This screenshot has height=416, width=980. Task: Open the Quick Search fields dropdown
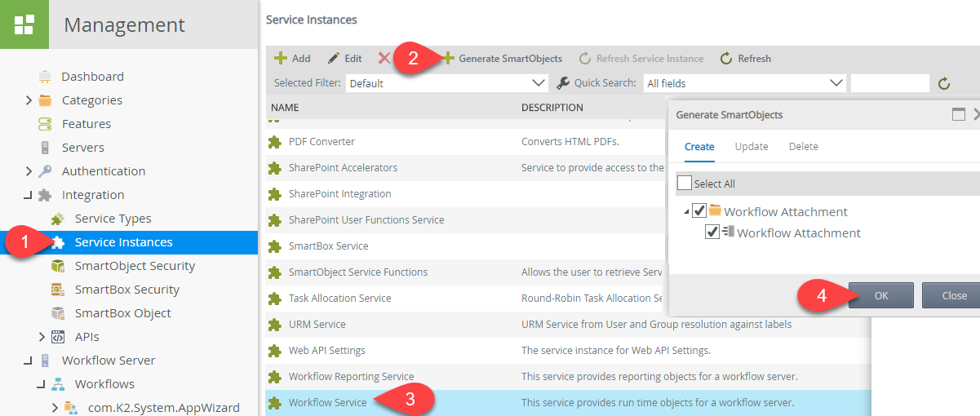744,83
